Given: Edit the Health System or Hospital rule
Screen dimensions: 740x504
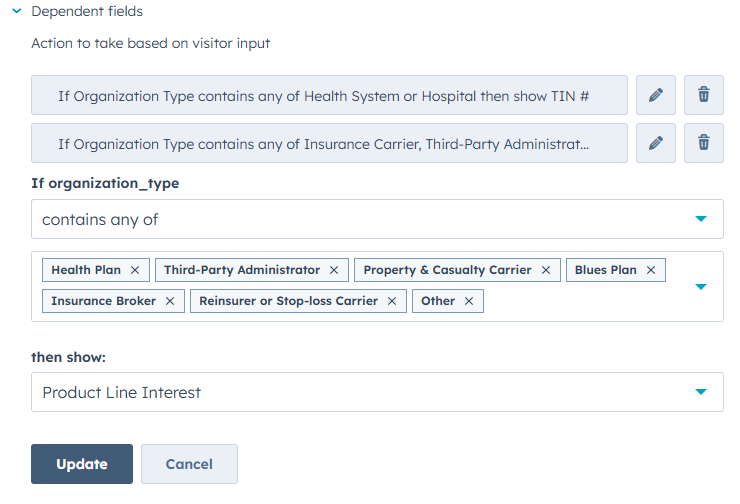Looking at the screenshot, I should pyautogui.click(x=656, y=95).
